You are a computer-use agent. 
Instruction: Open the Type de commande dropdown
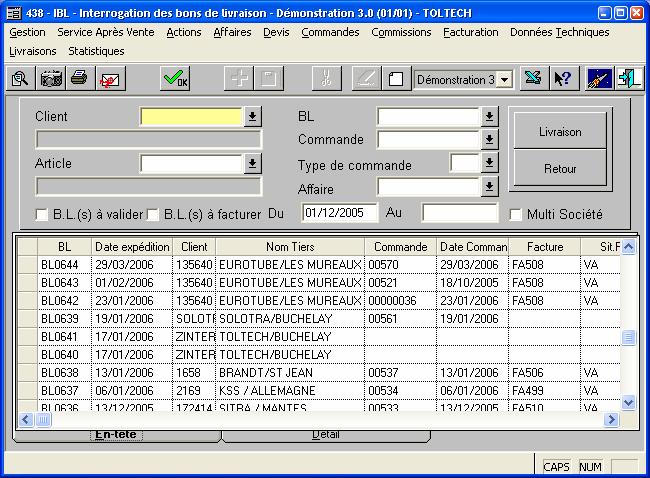[x=489, y=163]
